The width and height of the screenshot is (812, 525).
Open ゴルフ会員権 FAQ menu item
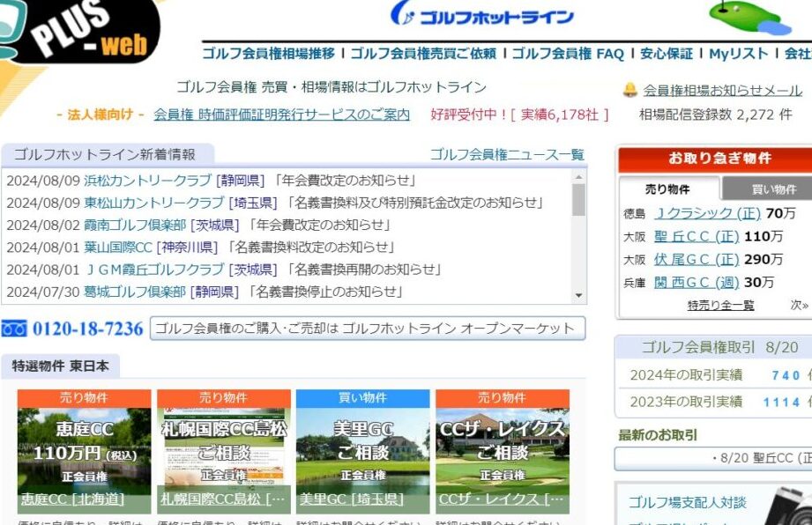tap(568, 54)
